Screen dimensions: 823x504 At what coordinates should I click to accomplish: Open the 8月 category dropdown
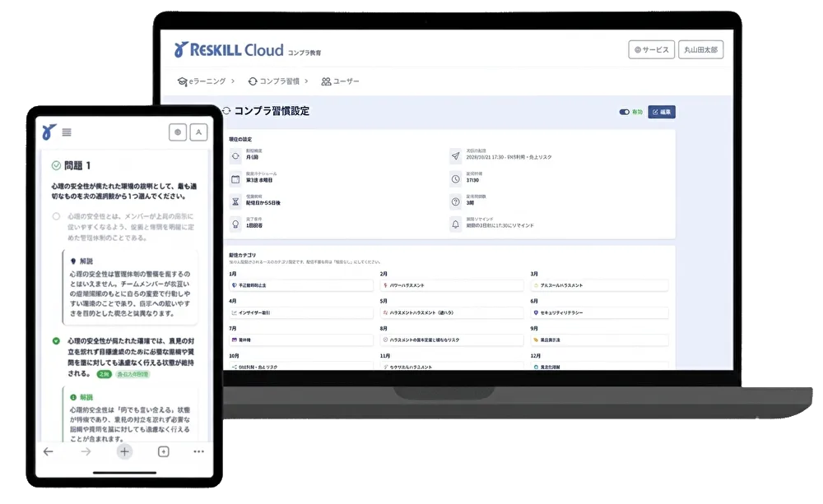(x=451, y=340)
